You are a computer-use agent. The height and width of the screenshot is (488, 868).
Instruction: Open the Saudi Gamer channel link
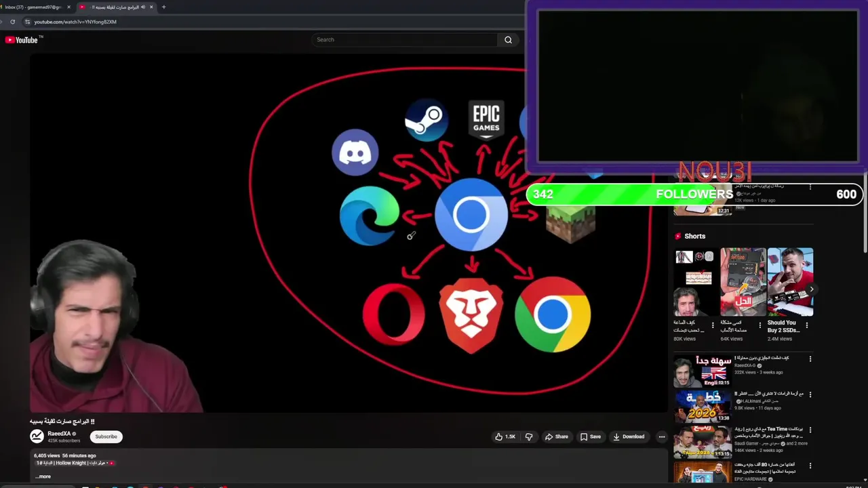(x=747, y=444)
